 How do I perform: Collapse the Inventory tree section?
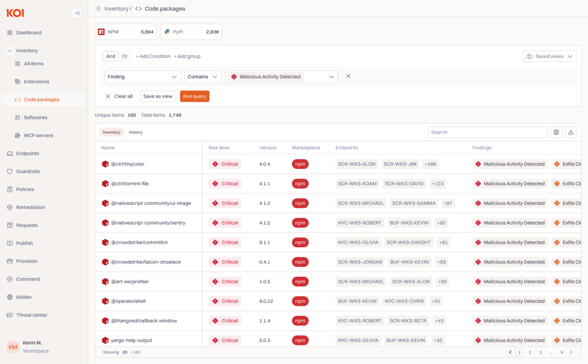click(10, 51)
